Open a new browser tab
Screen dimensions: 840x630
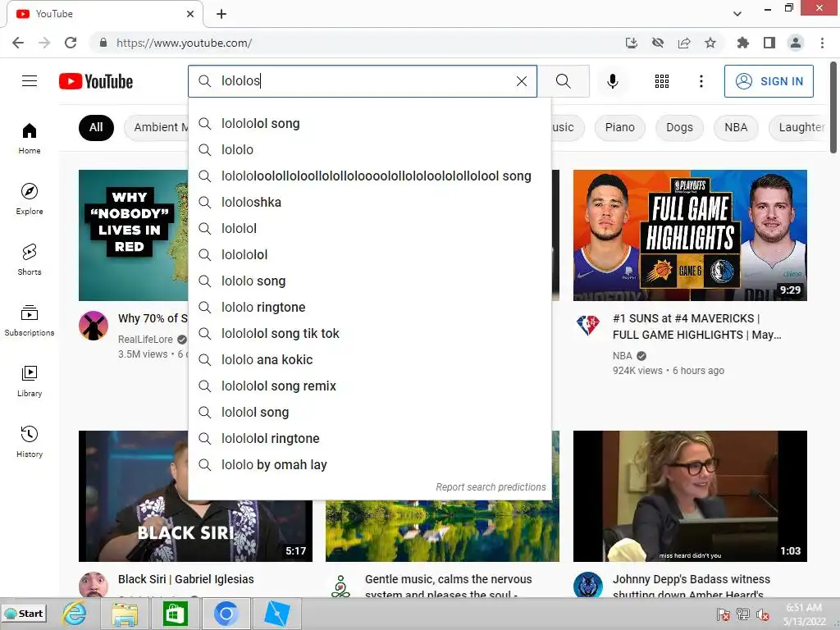221,14
